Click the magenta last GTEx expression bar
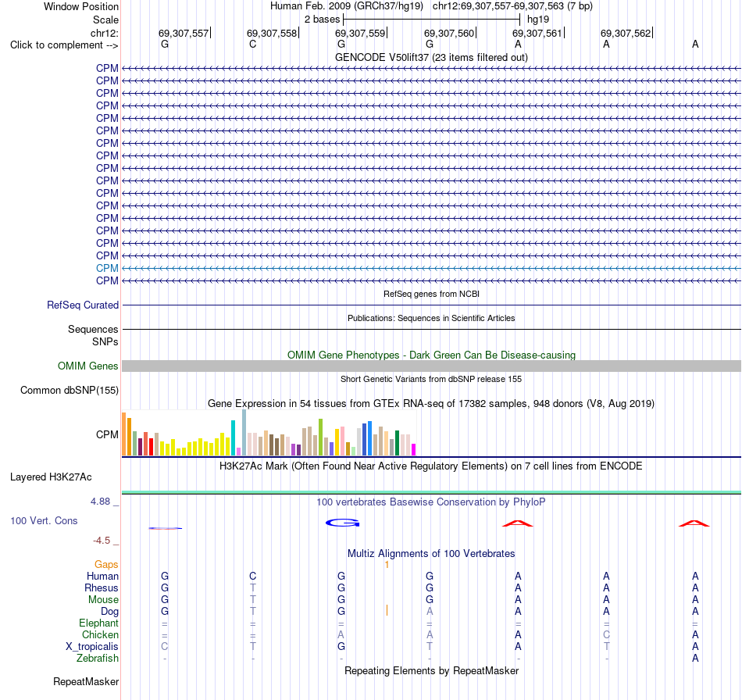The image size is (742, 700). [x=414, y=450]
